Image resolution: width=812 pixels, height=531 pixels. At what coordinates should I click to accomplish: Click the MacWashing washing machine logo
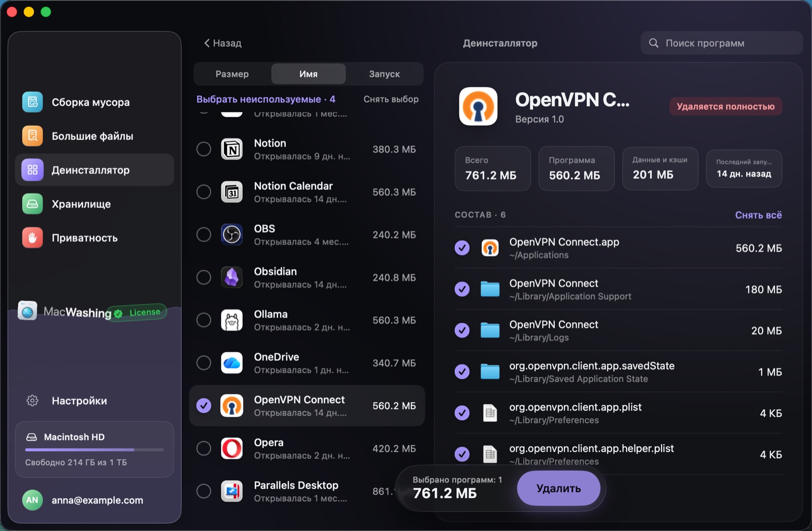coord(27,310)
